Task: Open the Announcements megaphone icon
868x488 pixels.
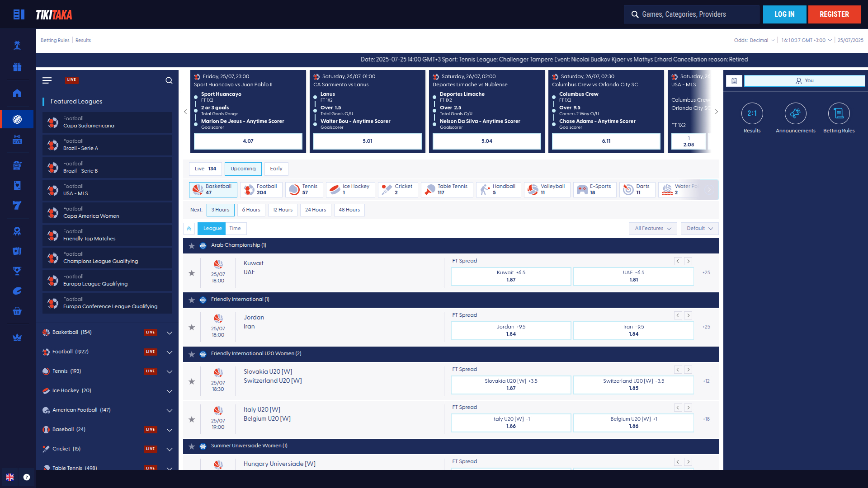Action: click(x=795, y=113)
